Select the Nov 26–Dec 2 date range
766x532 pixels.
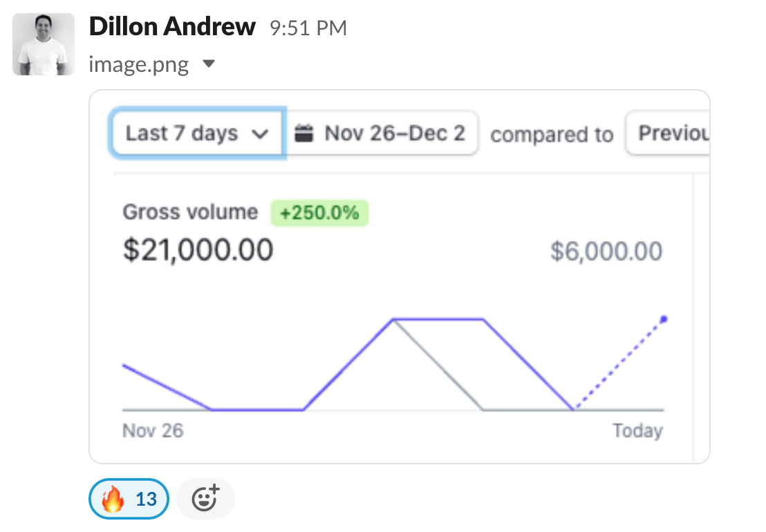(x=394, y=133)
